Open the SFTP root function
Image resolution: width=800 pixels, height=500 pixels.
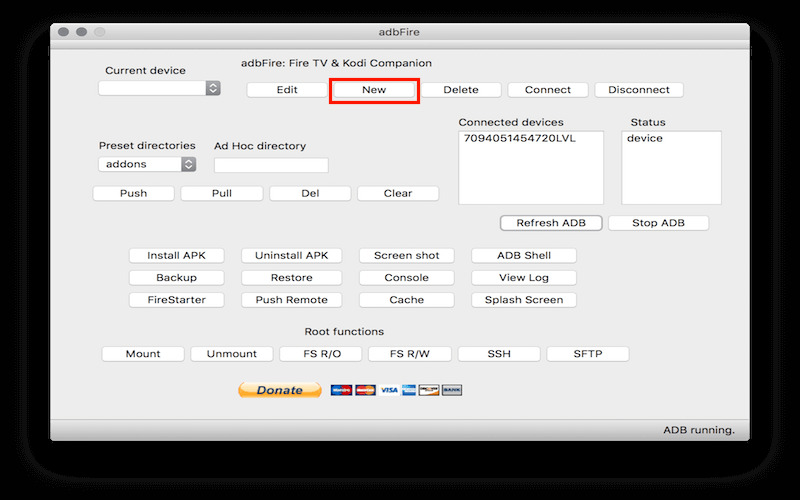[x=587, y=354]
